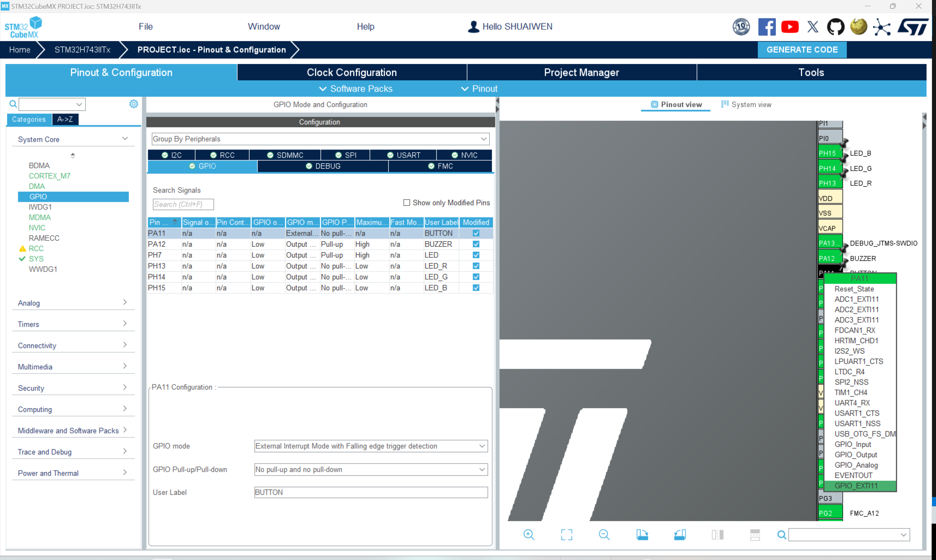
Task: Toggle Modified checkbox for PA11 row
Action: 476,233
